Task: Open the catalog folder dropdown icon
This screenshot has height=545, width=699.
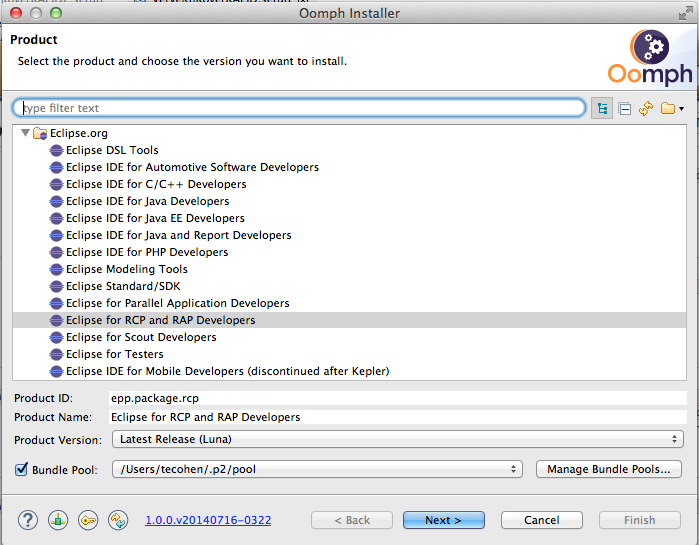Action: [x=672, y=108]
